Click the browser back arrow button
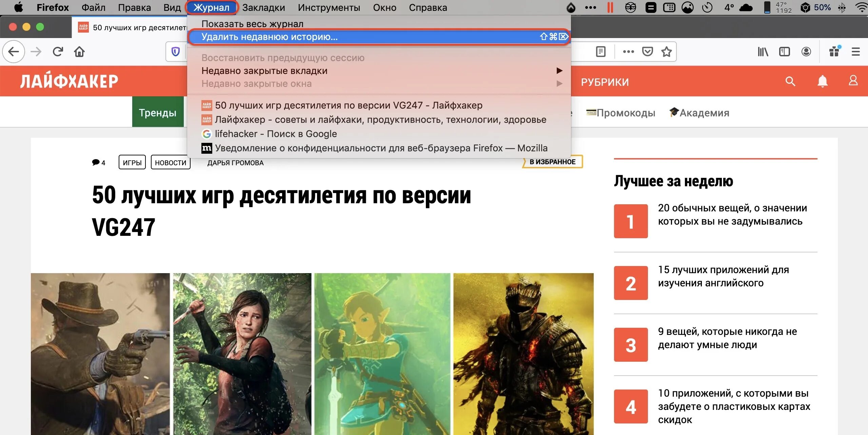 pyautogui.click(x=14, y=52)
